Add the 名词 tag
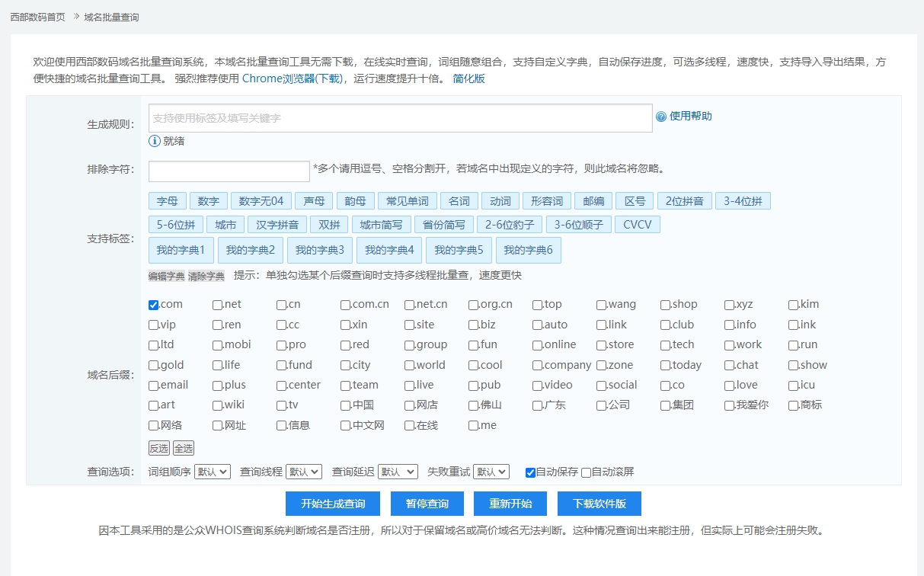 click(459, 201)
